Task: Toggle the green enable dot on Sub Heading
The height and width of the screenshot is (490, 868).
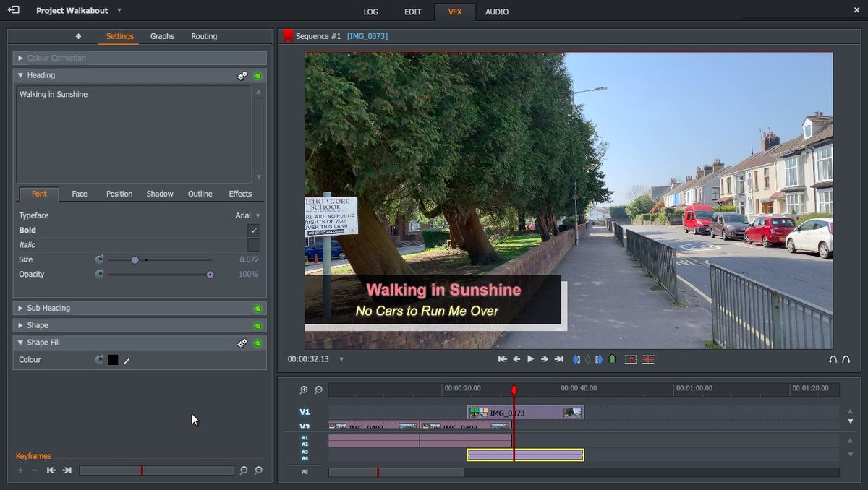Action: (x=258, y=308)
